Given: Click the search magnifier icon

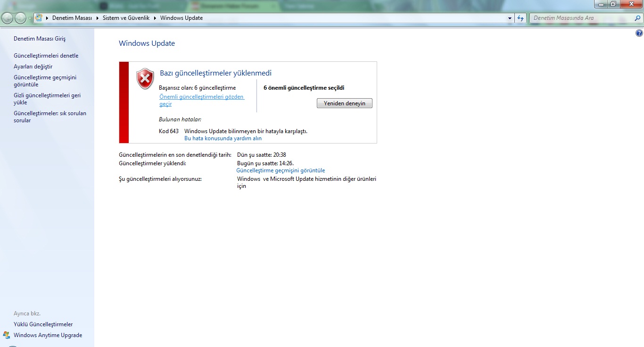Looking at the screenshot, I should coord(637,18).
